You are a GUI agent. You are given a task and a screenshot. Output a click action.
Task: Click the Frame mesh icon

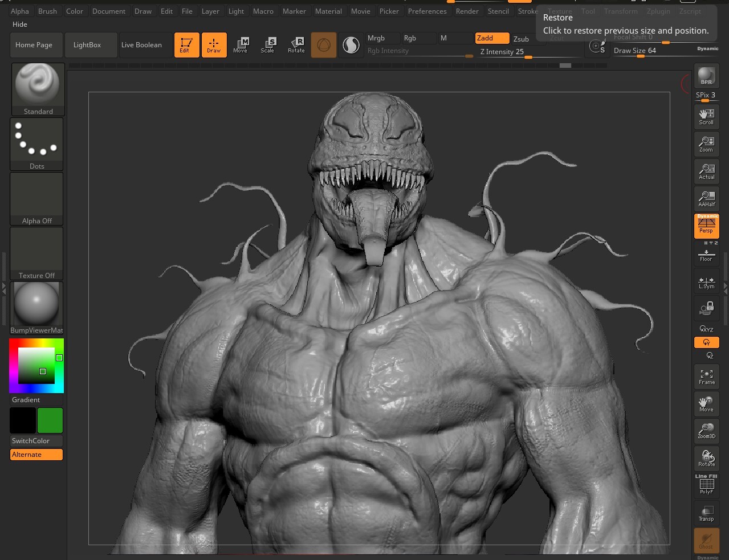pyautogui.click(x=706, y=376)
